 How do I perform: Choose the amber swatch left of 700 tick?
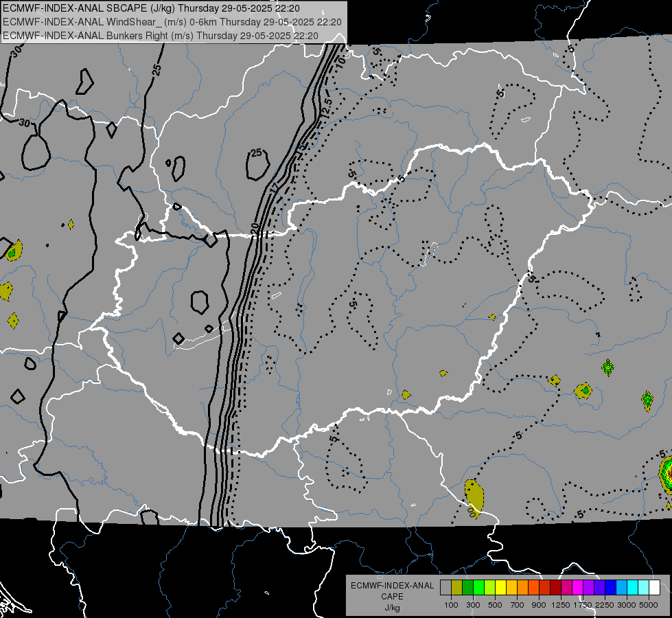pos(511,587)
